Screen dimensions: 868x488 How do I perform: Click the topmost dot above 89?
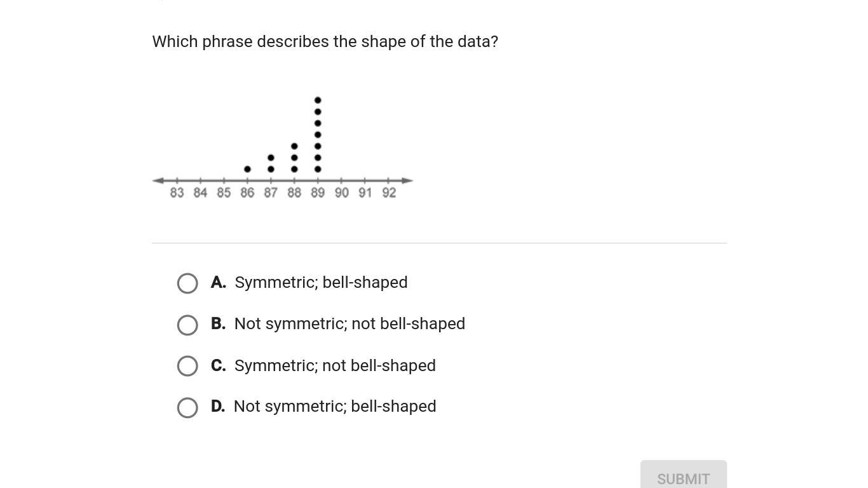[x=318, y=100]
